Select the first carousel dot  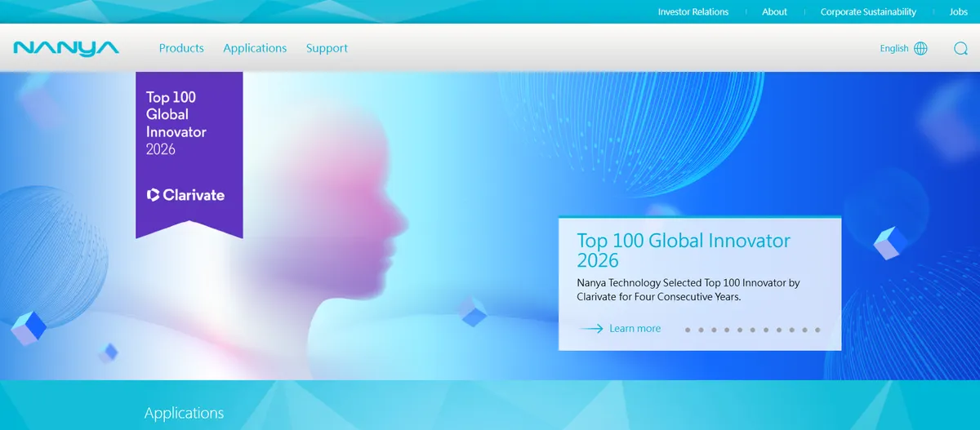point(688,330)
